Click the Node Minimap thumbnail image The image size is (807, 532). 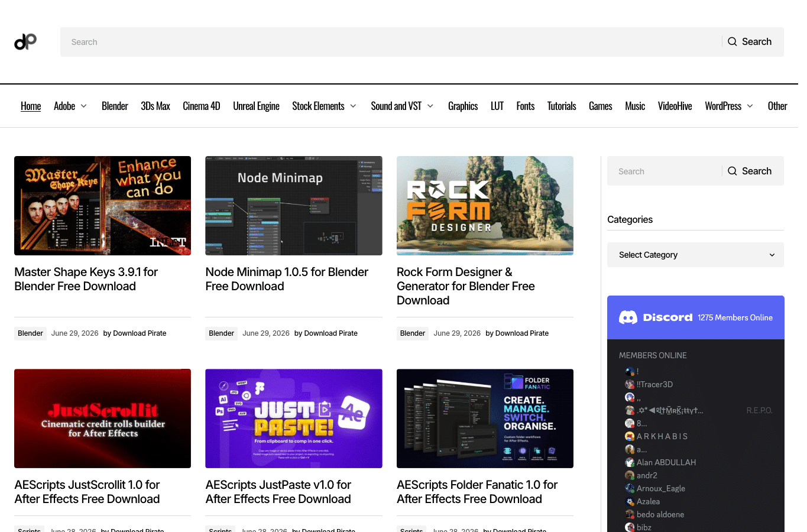coord(294,206)
